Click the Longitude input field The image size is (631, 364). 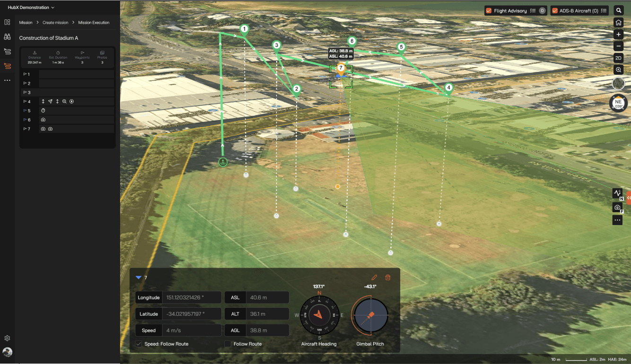pyautogui.click(x=192, y=297)
